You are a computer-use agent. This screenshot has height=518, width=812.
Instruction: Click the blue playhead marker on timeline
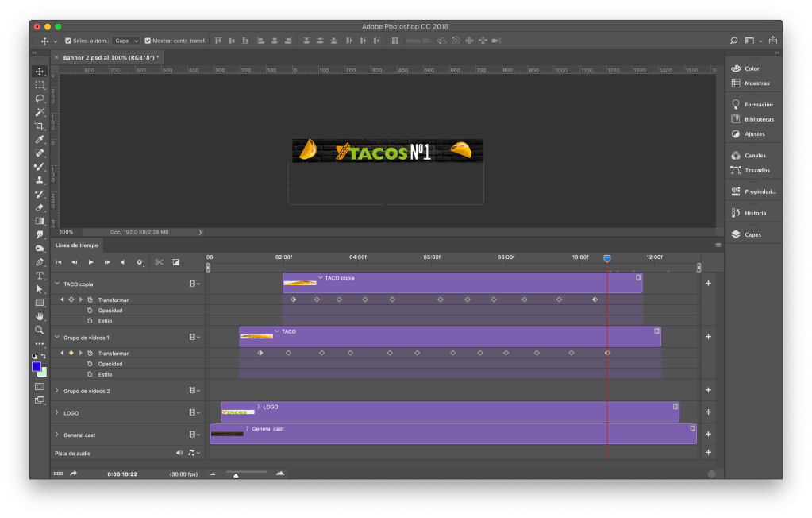(x=607, y=258)
